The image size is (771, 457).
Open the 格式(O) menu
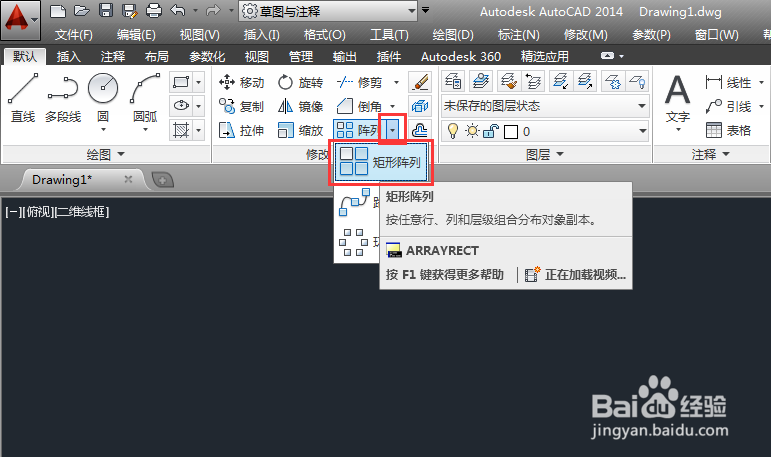(325, 35)
